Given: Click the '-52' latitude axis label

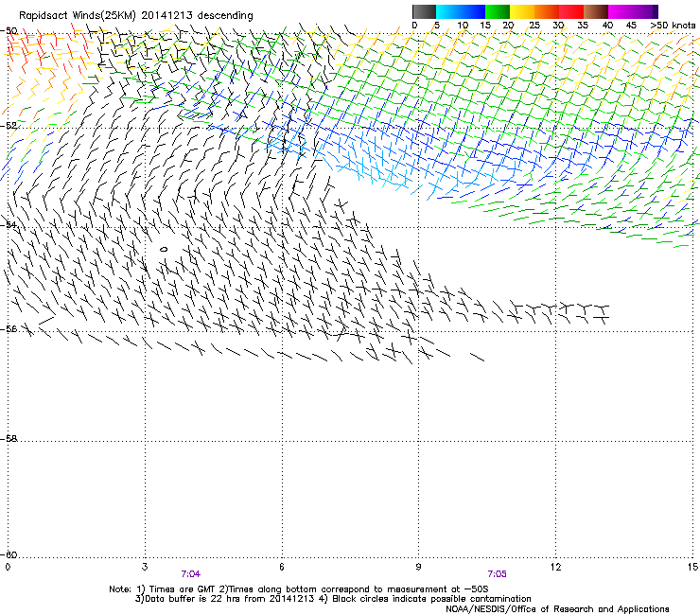Looking at the screenshot, I should [x=9, y=126].
